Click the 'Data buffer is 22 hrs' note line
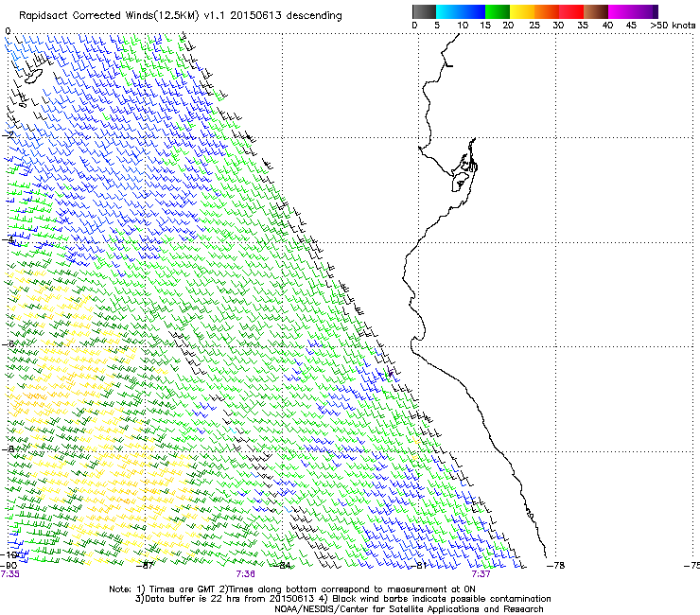The height and width of the screenshot is (615, 700). [342, 599]
